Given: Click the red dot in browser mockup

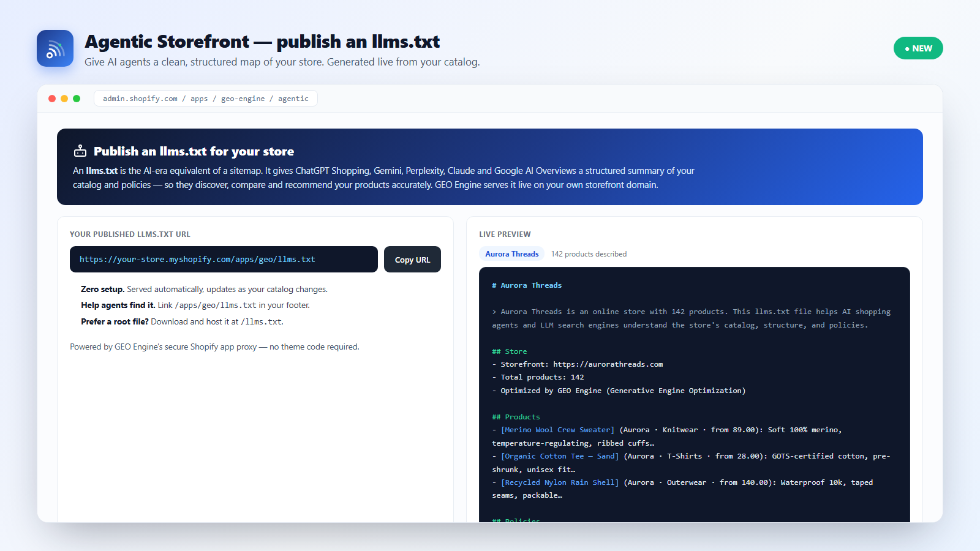Looking at the screenshot, I should point(52,99).
